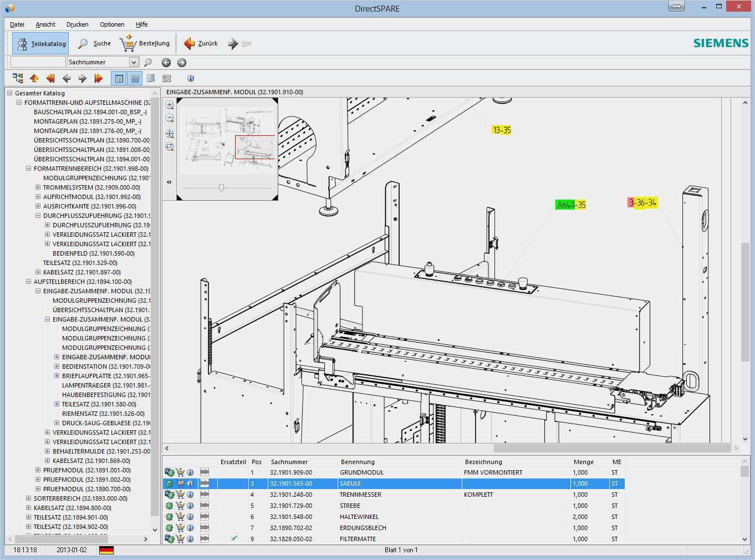755x560 pixels.
Task: Open gear icon of TRENNMESSER row
Action: pos(170,495)
